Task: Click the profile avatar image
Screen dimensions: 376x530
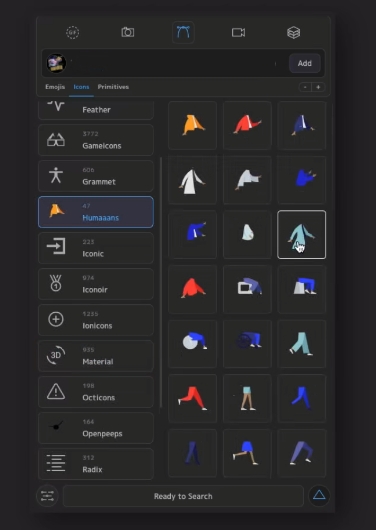Action: (56, 63)
